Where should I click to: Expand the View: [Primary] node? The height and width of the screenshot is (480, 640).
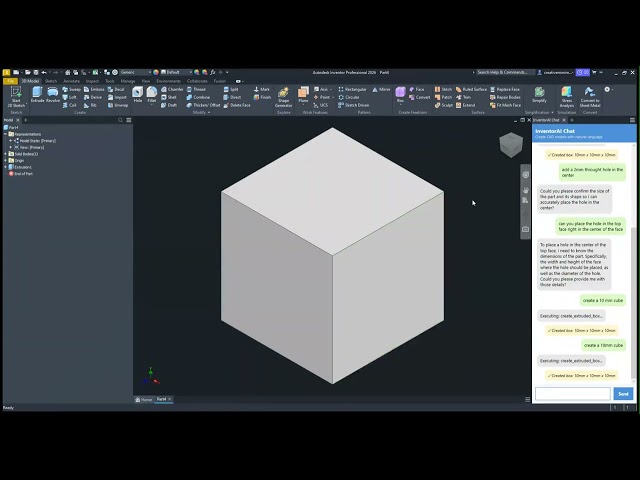[x=11, y=147]
